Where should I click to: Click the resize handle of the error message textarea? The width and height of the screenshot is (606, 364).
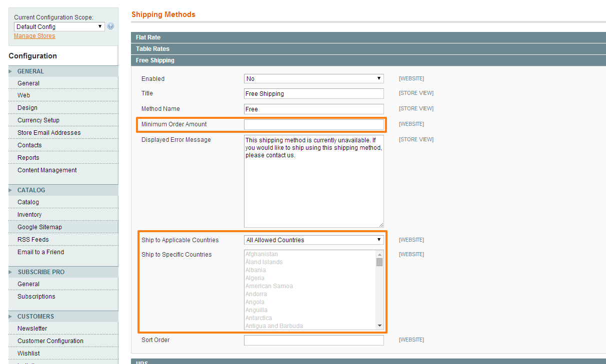pyautogui.click(x=381, y=225)
